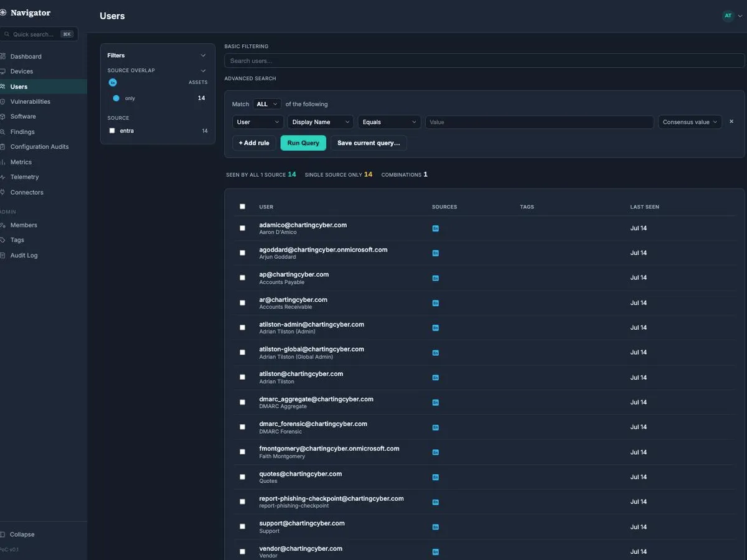Image resolution: width=747 pixels, height=560 pixels.
Task: Click the Findings magnifier icon
Action: coord(2,132)
